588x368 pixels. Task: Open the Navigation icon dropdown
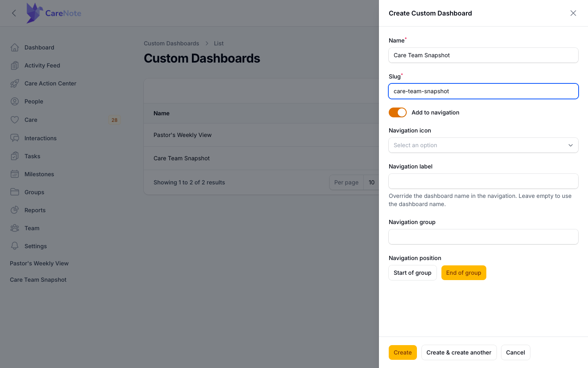click(483, 145)
